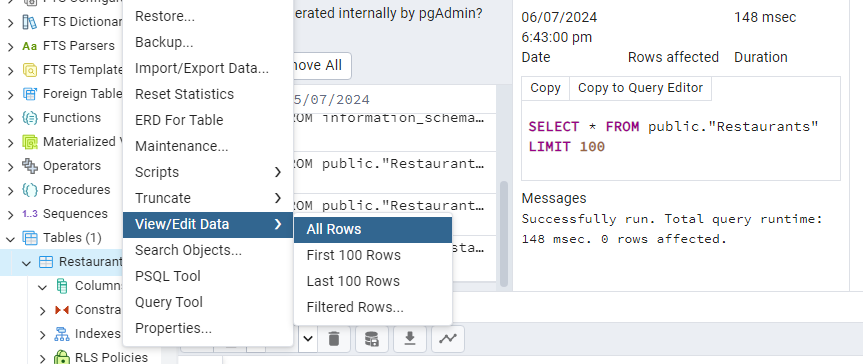Screen dimensions: 863x364
Task: Click the Sequences tree icon
Action: [29, 214]
